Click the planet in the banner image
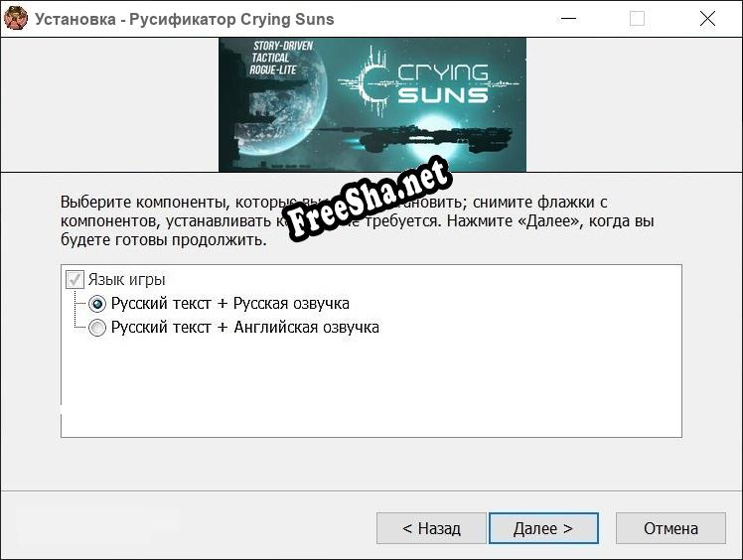The width and height of the screenshot is (743, 560). tap(277, 106)
